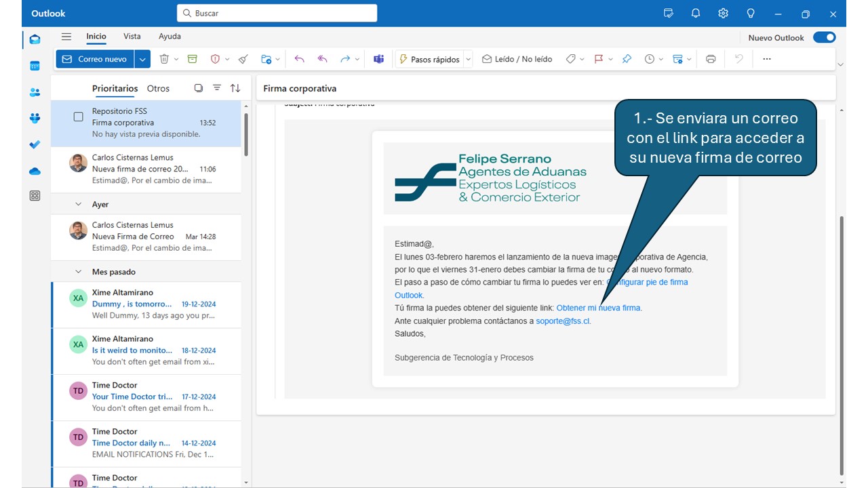Open more toolbar options ellipsis

coord(767,59)
